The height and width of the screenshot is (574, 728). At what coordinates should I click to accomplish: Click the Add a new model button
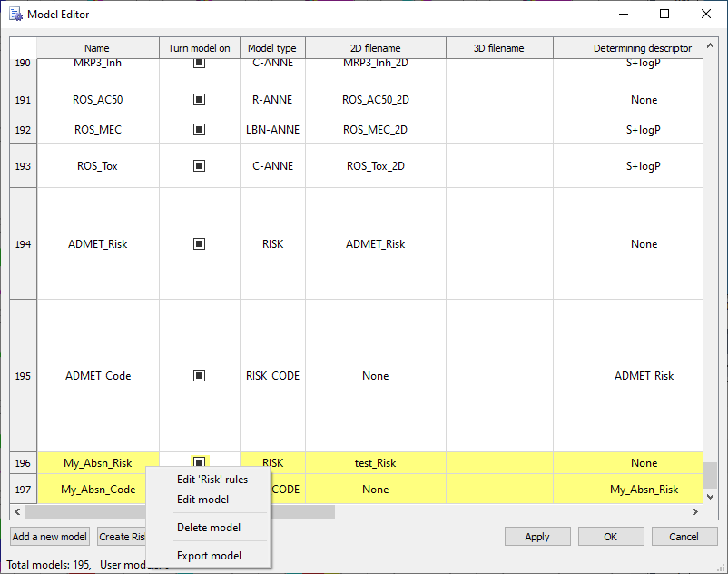click(50, 537)
